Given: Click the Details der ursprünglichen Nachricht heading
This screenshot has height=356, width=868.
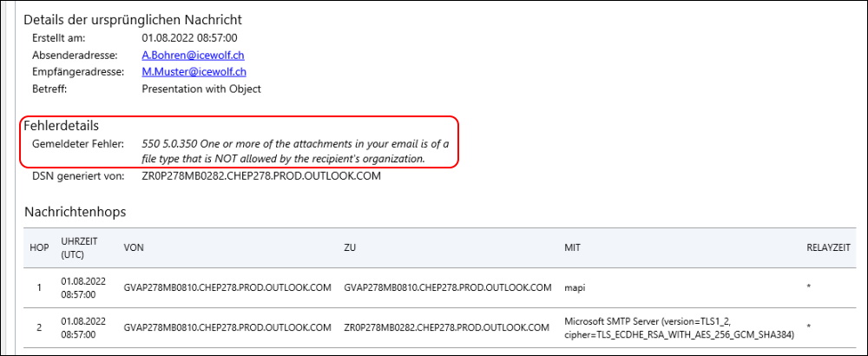Looking at the screenshot, I should 133,20.
